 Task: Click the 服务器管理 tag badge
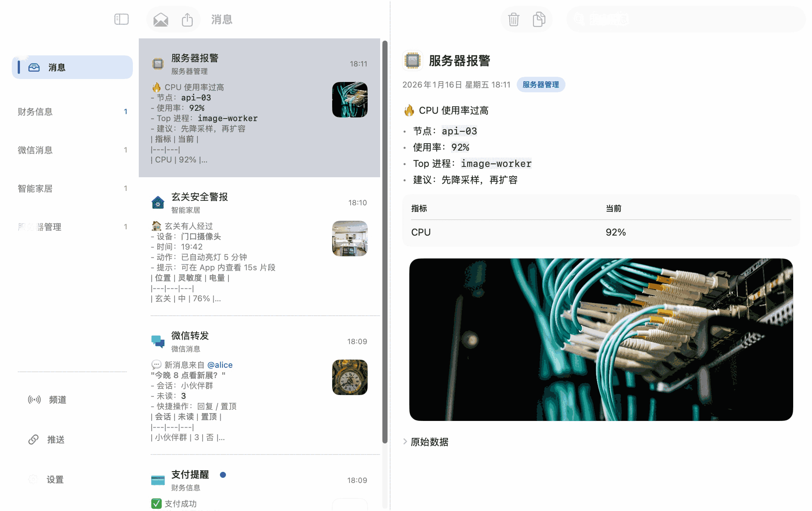[x=540, y=85]
